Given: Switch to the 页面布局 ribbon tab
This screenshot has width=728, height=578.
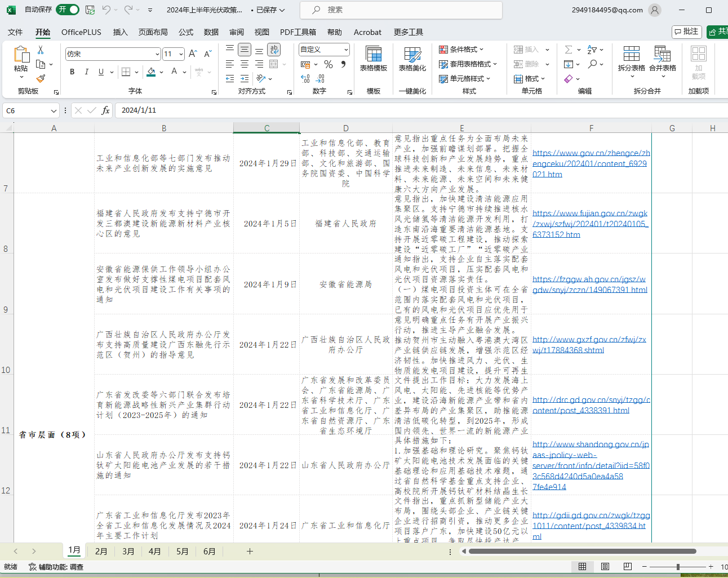Looking at the screenshot, I should point(153,32).
